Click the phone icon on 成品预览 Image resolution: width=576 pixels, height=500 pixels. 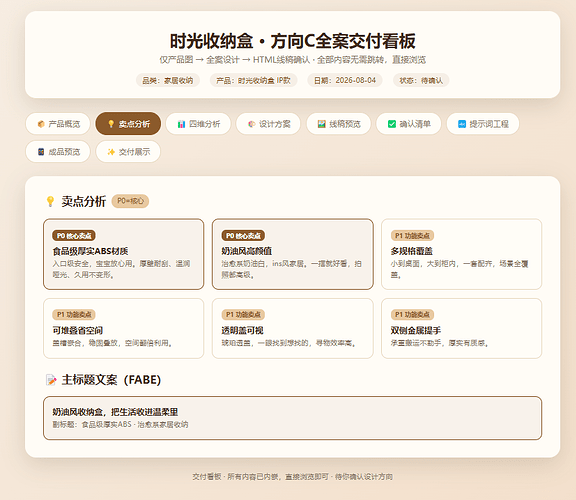click(x=41, y=152)
